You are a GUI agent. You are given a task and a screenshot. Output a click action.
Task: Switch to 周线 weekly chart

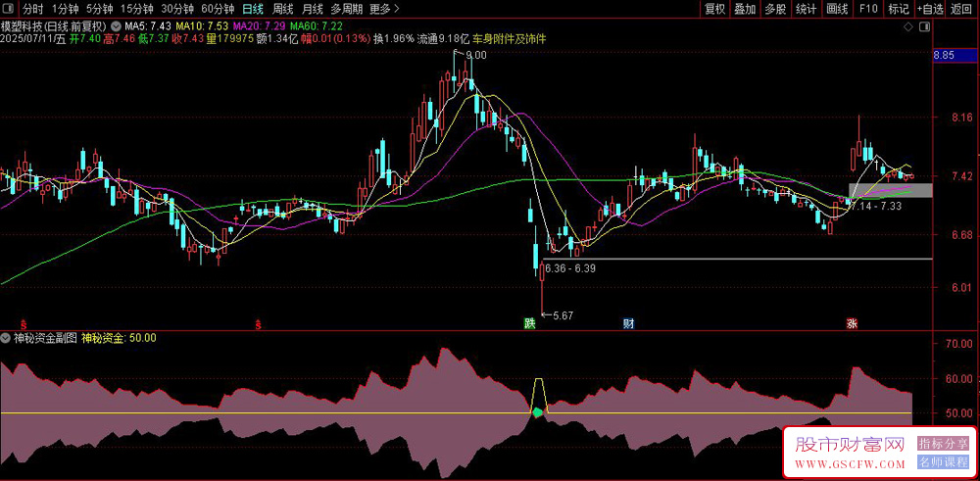pos(283,9)
